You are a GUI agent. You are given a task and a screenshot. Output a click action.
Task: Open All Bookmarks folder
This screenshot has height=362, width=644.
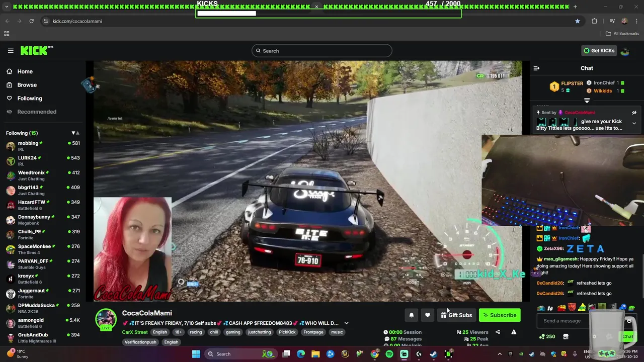pos(622,34)
